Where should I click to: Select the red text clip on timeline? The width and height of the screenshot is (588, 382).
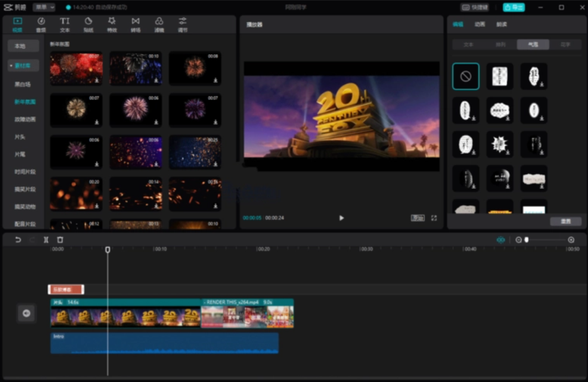[66, 290]
